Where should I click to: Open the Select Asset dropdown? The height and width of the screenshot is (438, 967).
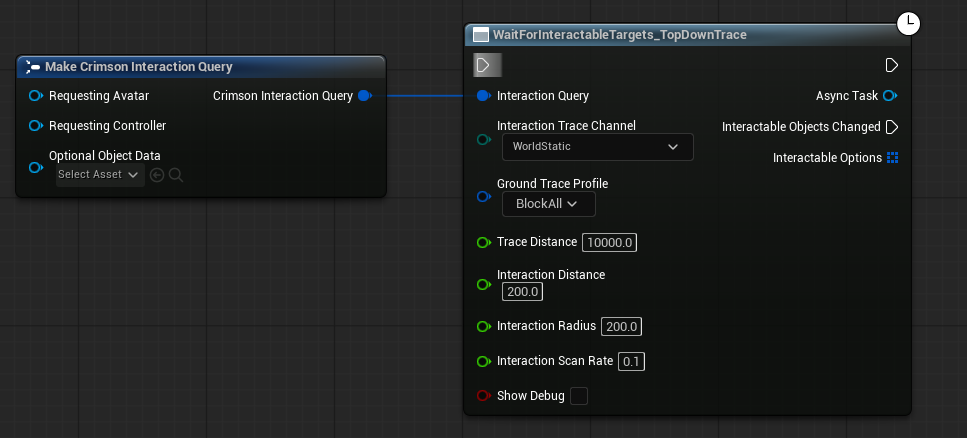[100, 175]
